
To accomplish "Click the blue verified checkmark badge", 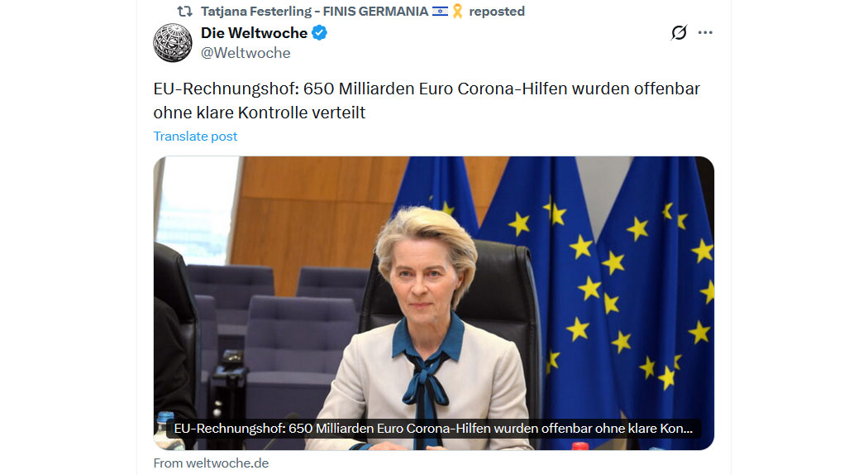I will click(319, 33).
